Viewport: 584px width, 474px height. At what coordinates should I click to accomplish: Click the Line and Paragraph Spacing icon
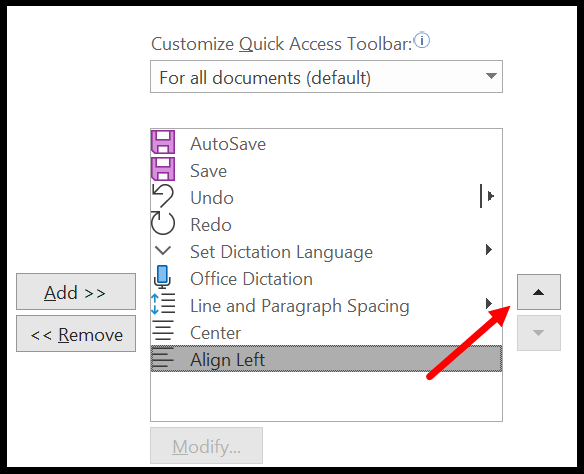(163, 304)
